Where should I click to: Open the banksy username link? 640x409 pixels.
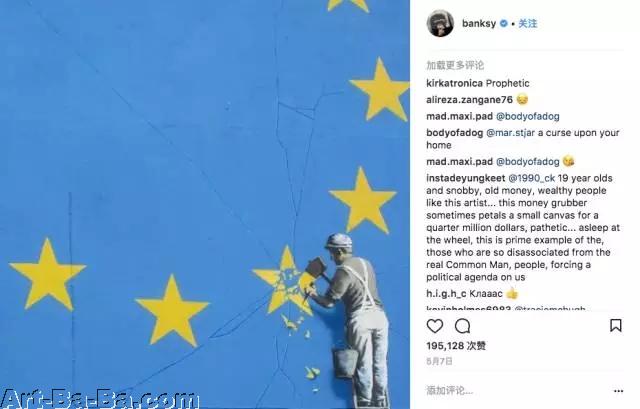479,24
